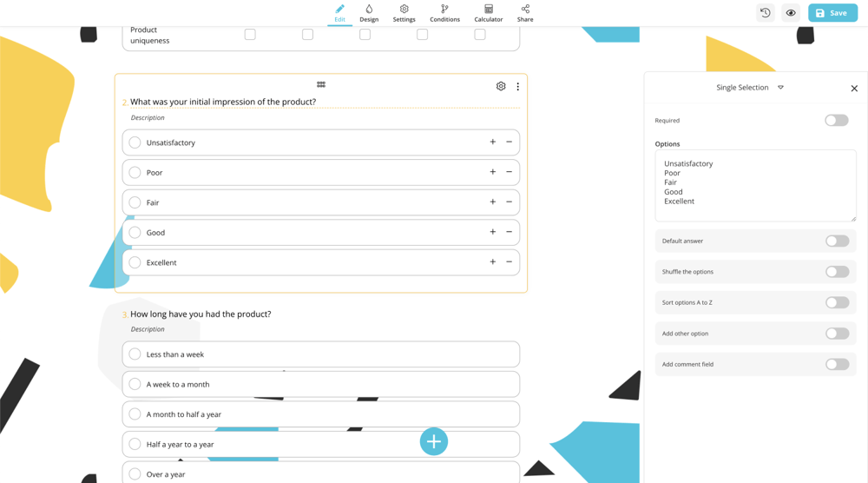Toggle Sort options A to Z
This screenshot has height=483, width=868.
point(837,303)
